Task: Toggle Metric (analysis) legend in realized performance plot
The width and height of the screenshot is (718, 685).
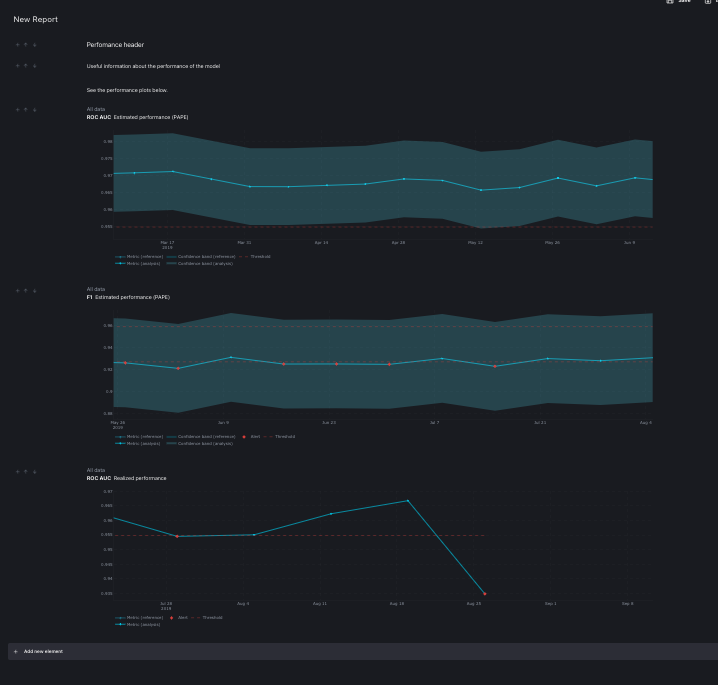Action: (x=138, y=624)
